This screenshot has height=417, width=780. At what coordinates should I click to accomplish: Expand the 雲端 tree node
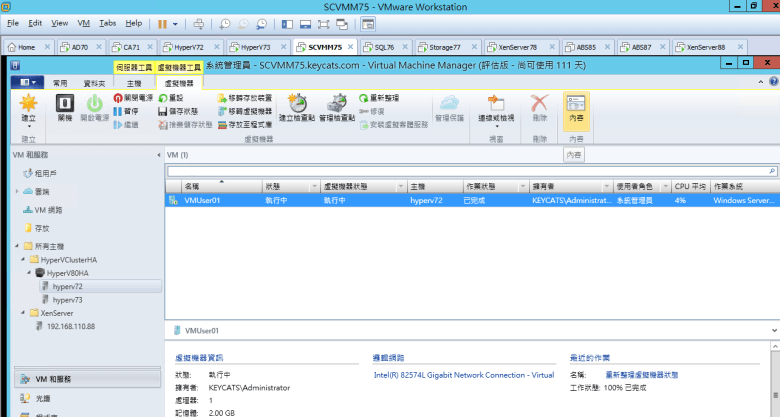17,191
